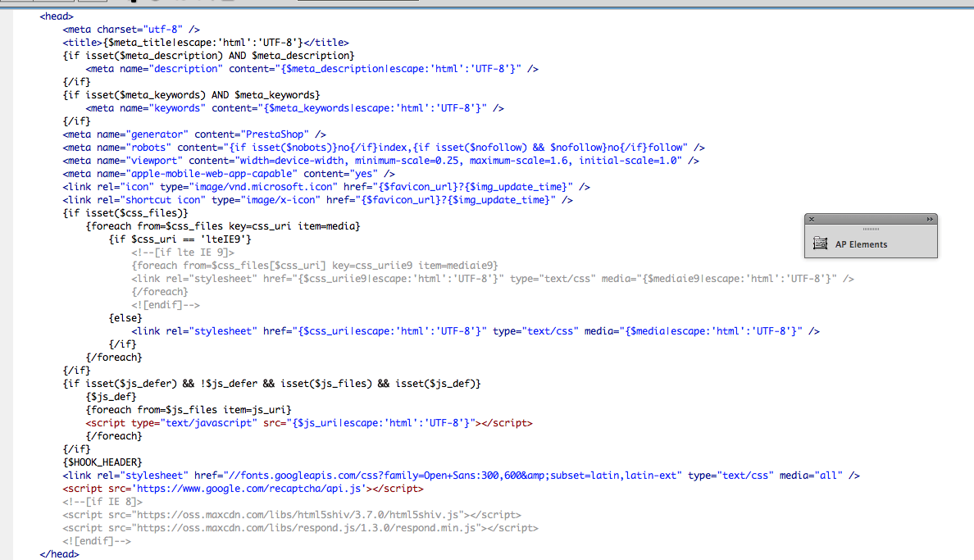Click the PrestaShop generator meta value
This screenshot has height=560, width=974.
pos(275,134)
